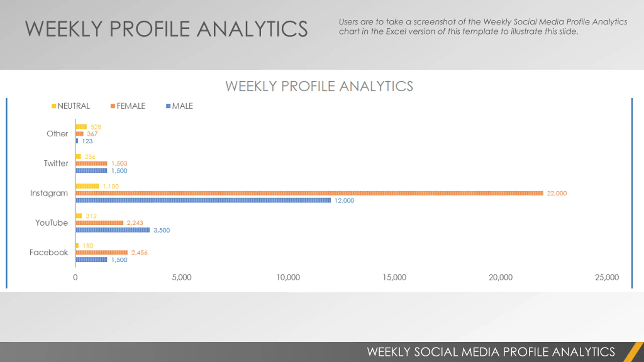The width and height of the screenshot is (644, 362).
Task: Click the Twitter category axis label
Action: click(x=56, y=163)
